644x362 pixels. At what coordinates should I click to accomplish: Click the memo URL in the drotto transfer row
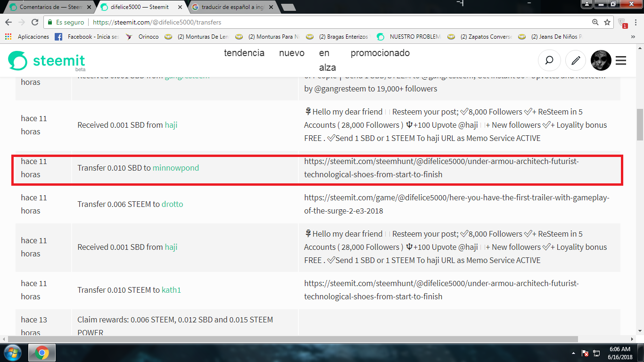[456, 204]
